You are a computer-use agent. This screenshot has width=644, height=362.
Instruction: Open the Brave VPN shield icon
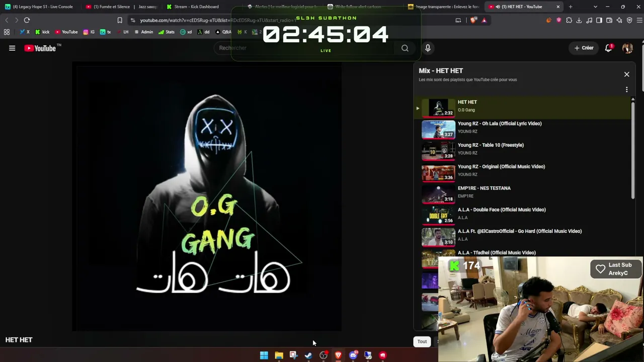tap(629, 20)
